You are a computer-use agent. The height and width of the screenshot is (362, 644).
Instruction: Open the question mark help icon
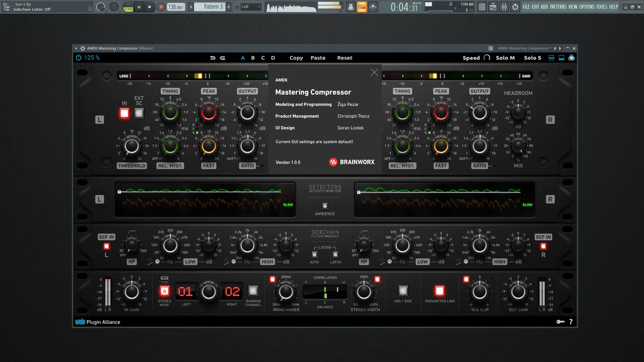click(571, 322)
